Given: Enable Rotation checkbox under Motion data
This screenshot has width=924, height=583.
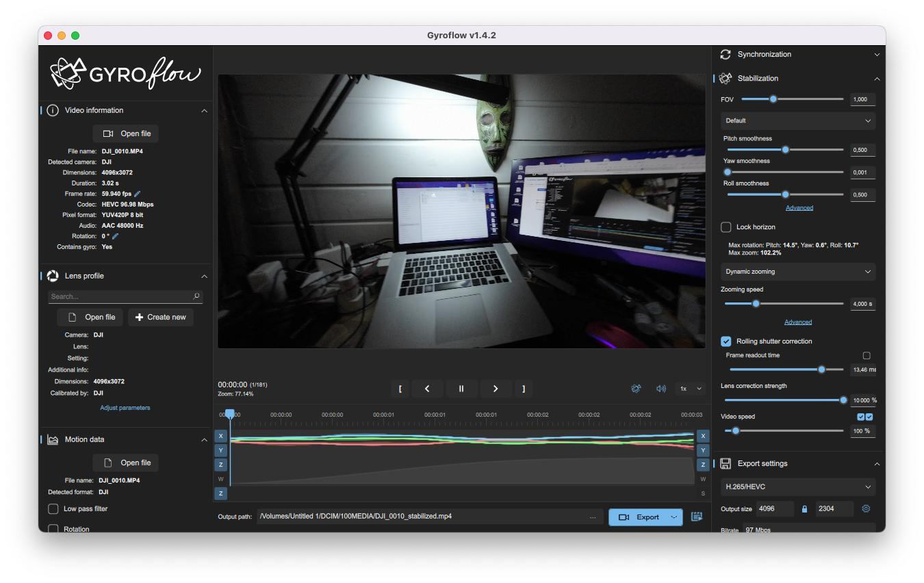Looking at the screenshot, I should [53, 529].
